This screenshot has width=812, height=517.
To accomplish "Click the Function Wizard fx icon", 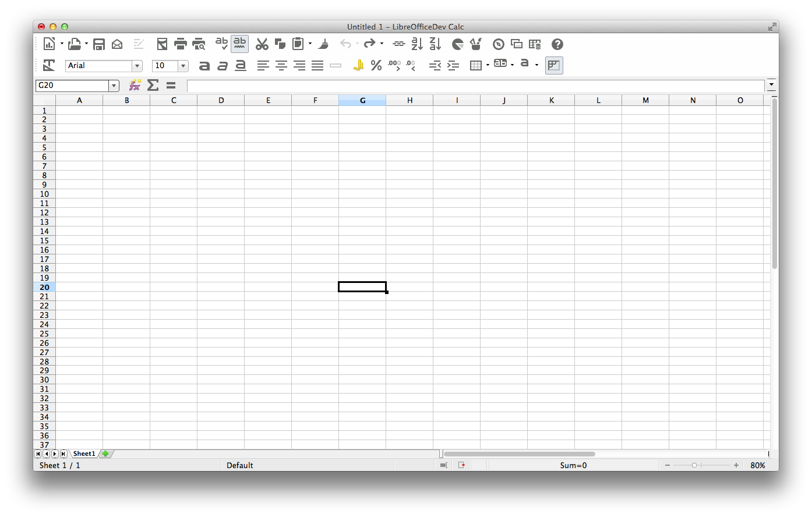I will pos(135,86).
